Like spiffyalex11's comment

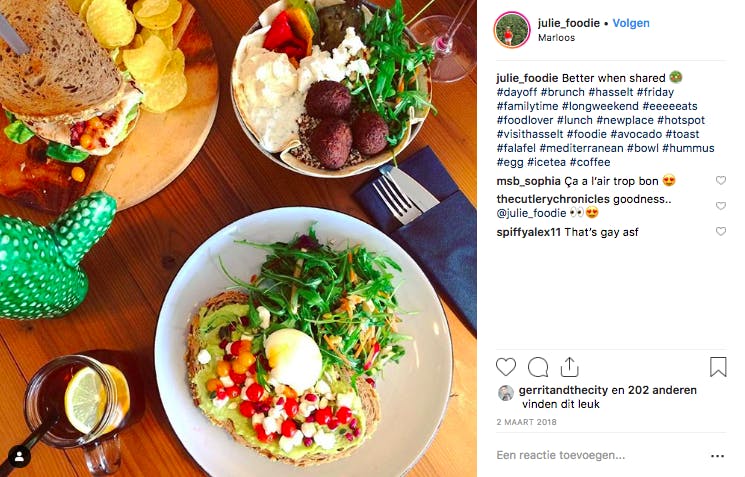(721, 231)
